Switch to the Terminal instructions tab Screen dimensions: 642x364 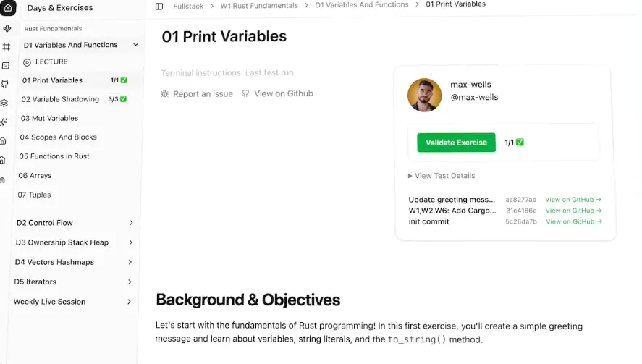pyautogui.click(x=200, y=73)
